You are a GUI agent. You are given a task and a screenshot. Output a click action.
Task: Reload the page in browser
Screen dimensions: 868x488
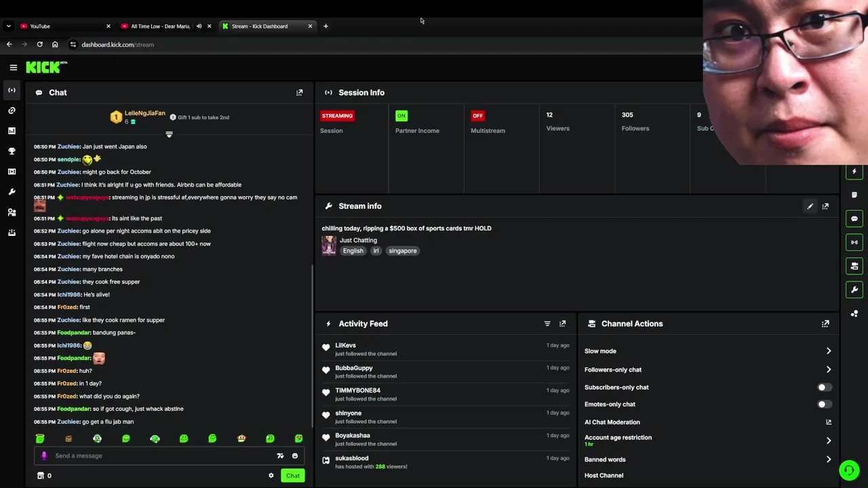39,45
